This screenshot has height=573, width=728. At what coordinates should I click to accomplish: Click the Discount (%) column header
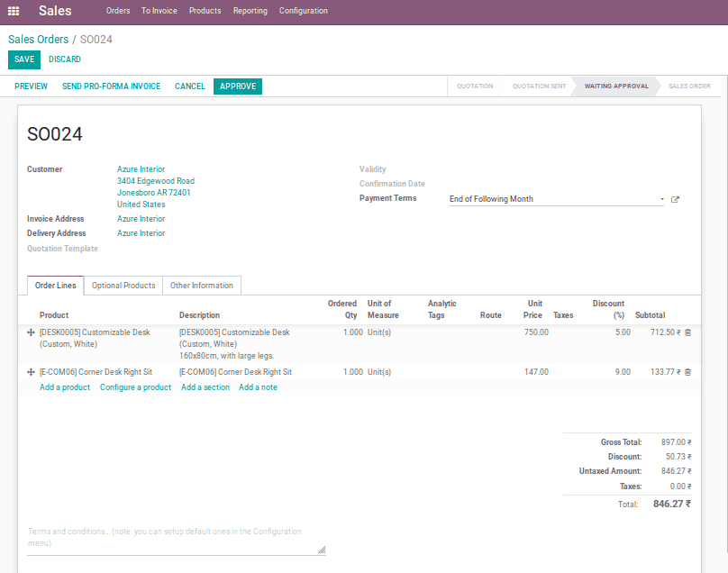pos(608,309)
